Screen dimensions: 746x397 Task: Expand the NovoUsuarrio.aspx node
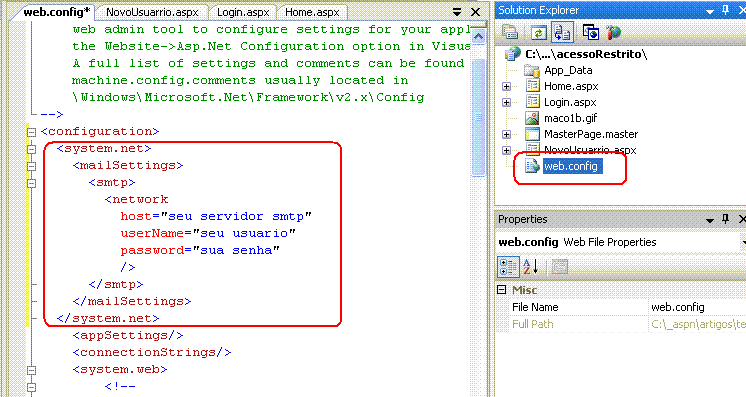(x=506, y=150)
